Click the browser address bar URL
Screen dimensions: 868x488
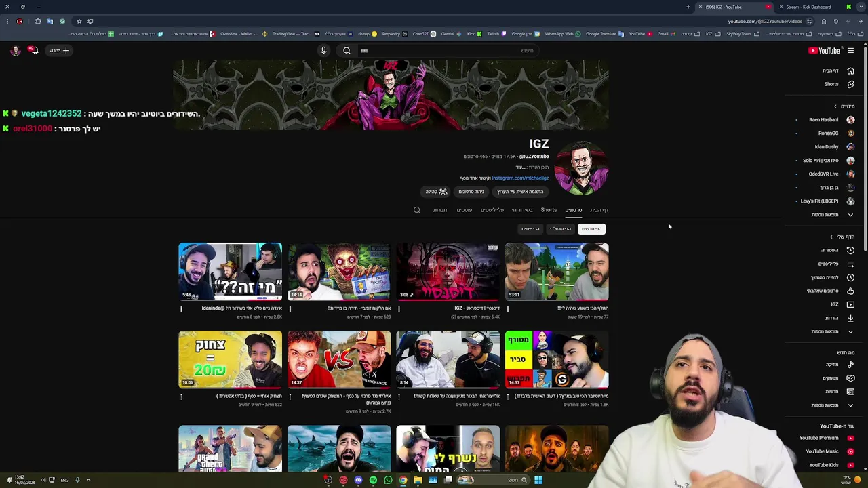[765, 21]
